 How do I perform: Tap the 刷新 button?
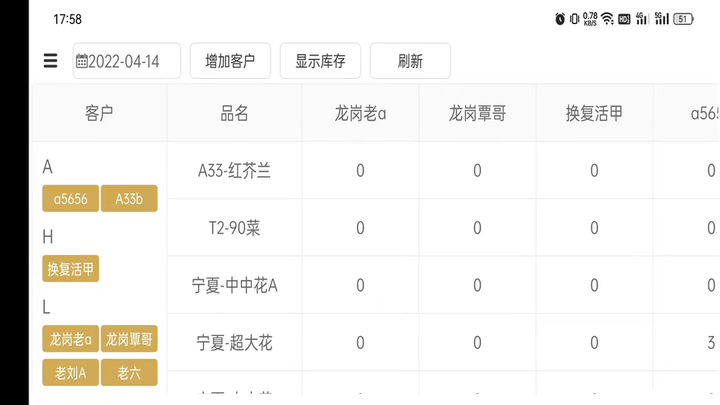coord(411,61)
